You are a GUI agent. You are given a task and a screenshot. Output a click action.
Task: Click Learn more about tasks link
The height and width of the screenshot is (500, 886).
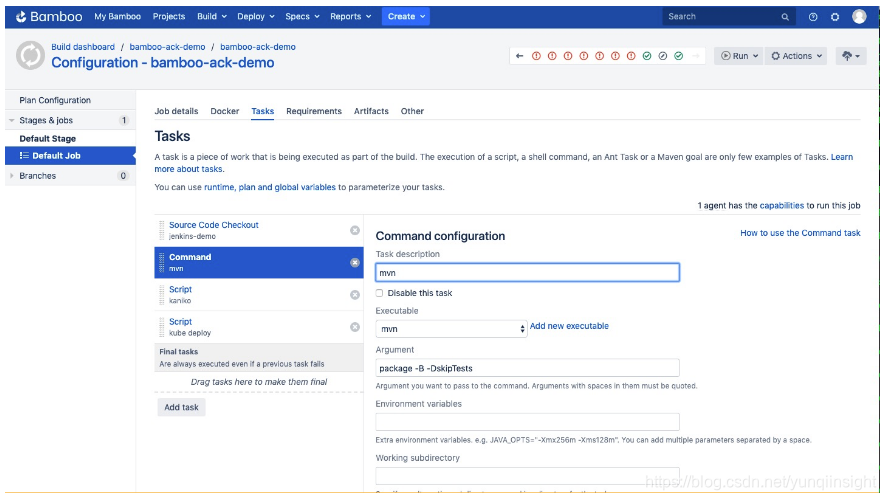(x=842, y=157)
